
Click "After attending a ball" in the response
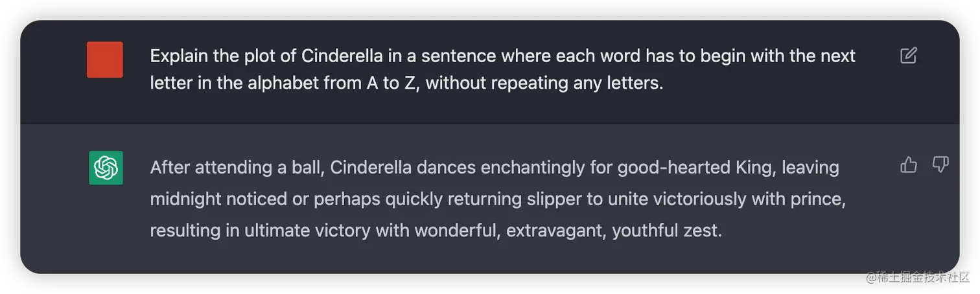237,168
